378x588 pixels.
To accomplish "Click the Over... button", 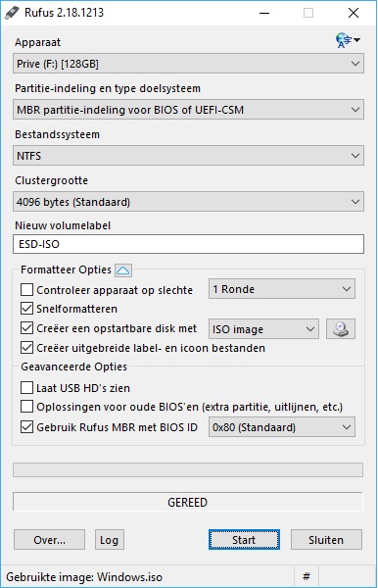I will click(x=49, y=540).
